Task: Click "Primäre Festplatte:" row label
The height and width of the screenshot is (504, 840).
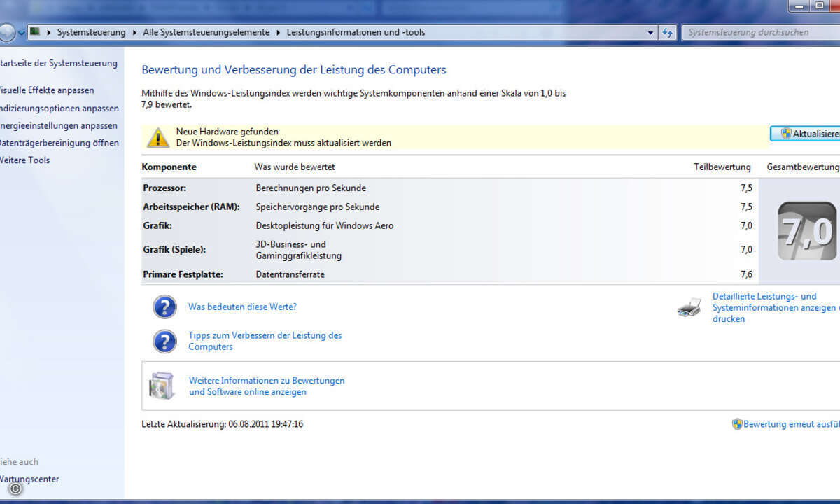Action: pyautogui.click(x=183, y=275)
